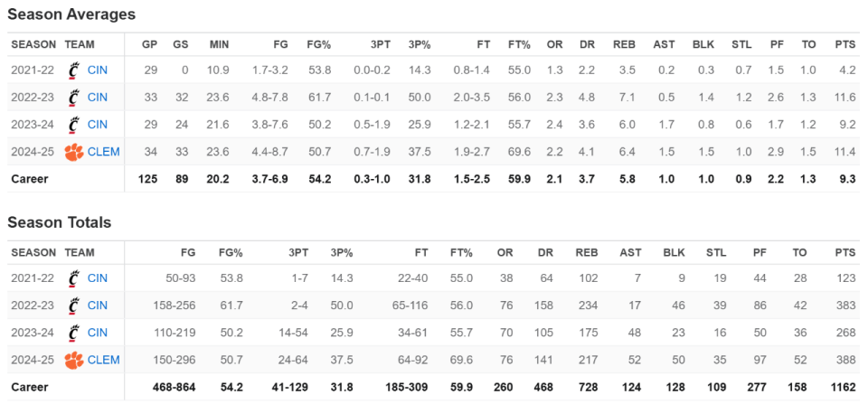The height and width of the screenshot is (404, 868).
Task: Open CLEM team link in Season Totals
Action: pos(104,359)
